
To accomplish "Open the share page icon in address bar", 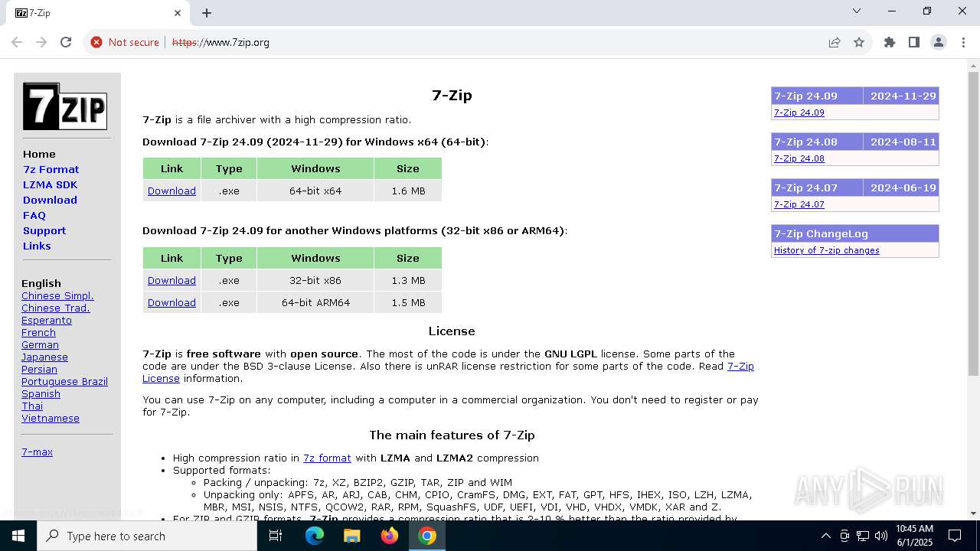I will click(835, 42).
